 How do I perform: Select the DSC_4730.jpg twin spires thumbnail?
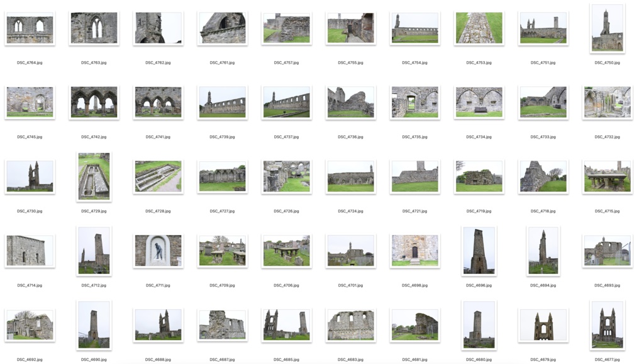[x=30, y=177]
